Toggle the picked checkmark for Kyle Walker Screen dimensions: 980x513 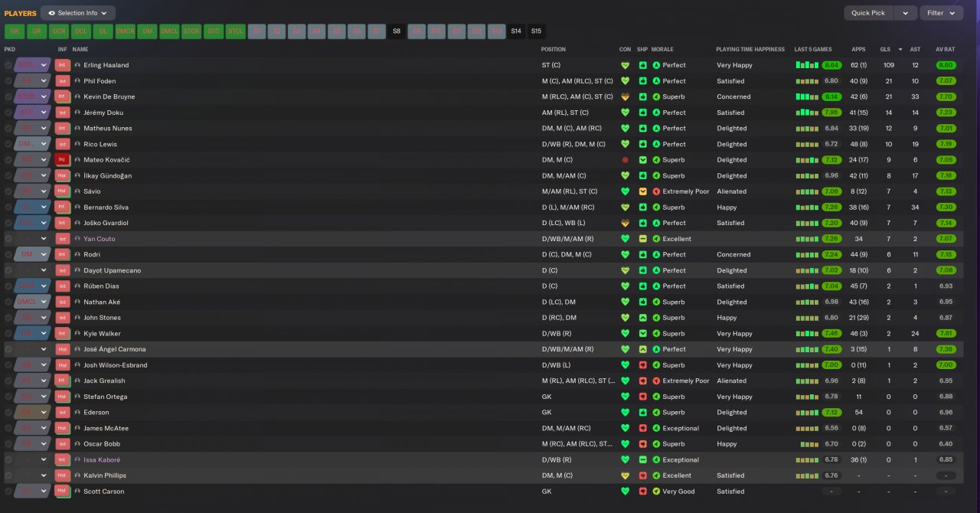click(8, 333)
